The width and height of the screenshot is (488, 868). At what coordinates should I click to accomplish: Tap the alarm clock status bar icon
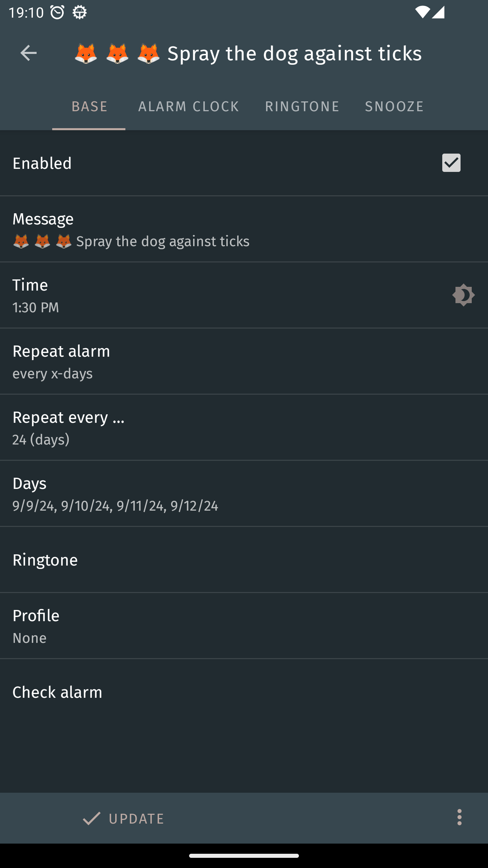tap(57, 13)
